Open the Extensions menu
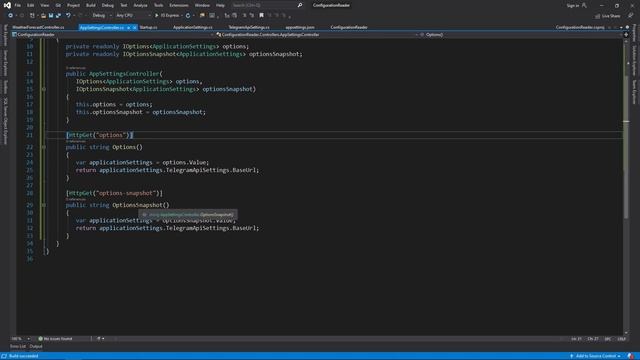 point(179,5)
